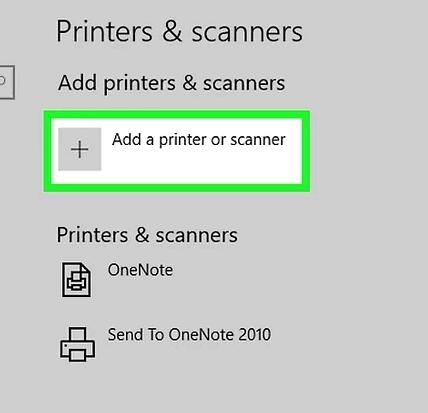
Task: Click the 'Add a printer or scanner' label
Action: [199, 139]
